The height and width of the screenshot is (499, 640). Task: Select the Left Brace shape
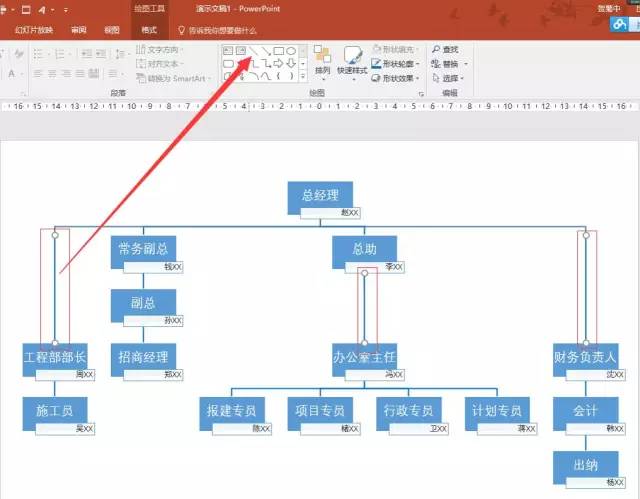pyautogui.click(x=278, y=76)
